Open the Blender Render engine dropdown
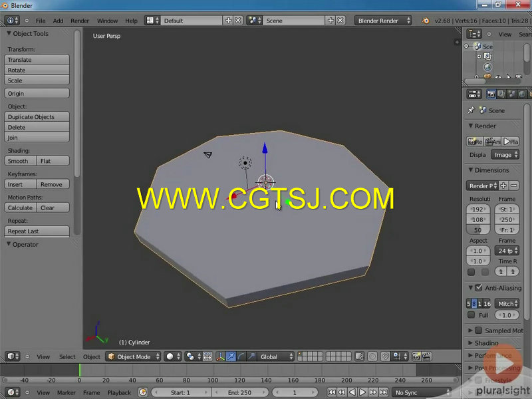 point(384,21)
